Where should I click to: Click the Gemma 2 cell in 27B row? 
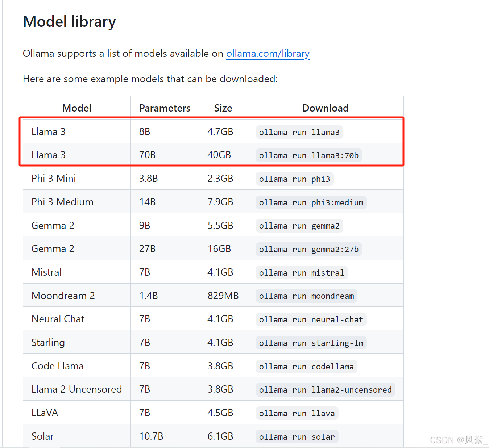[53, 248]
